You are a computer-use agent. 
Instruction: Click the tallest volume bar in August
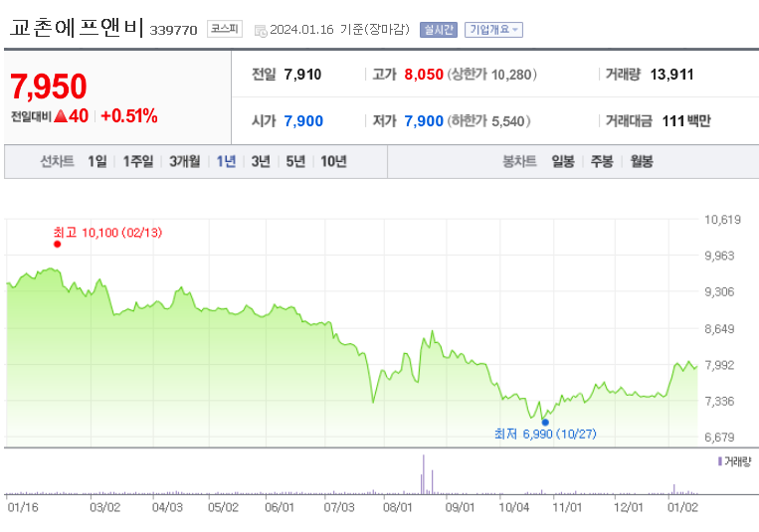[423, 474]
